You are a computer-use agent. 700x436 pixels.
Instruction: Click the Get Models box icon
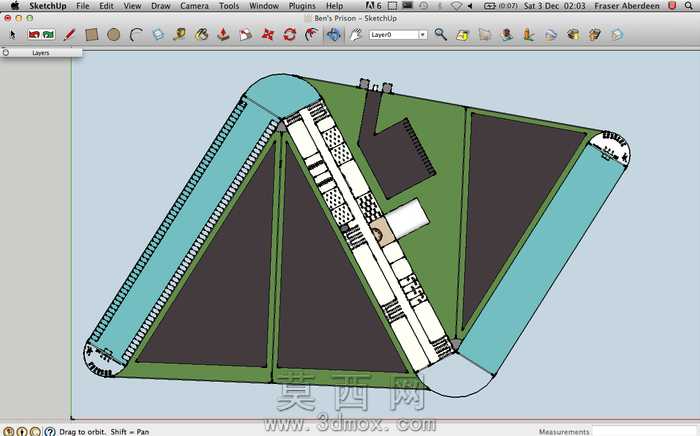(573, 34)
